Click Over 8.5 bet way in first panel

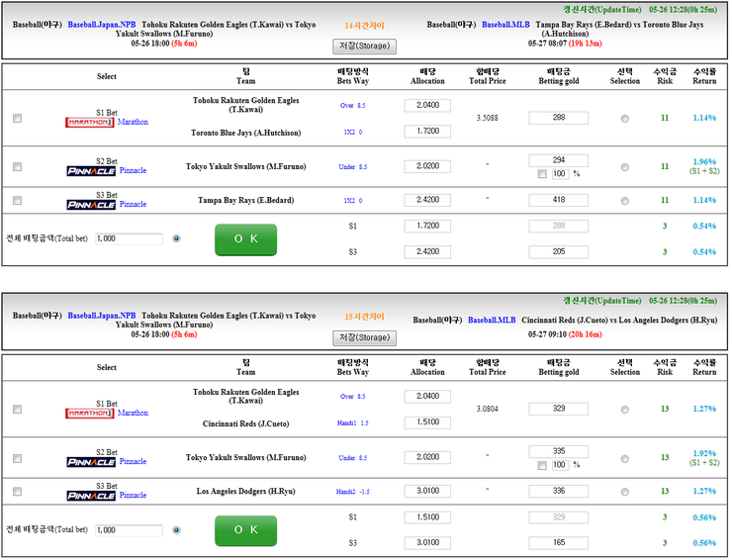pos(353,106)
